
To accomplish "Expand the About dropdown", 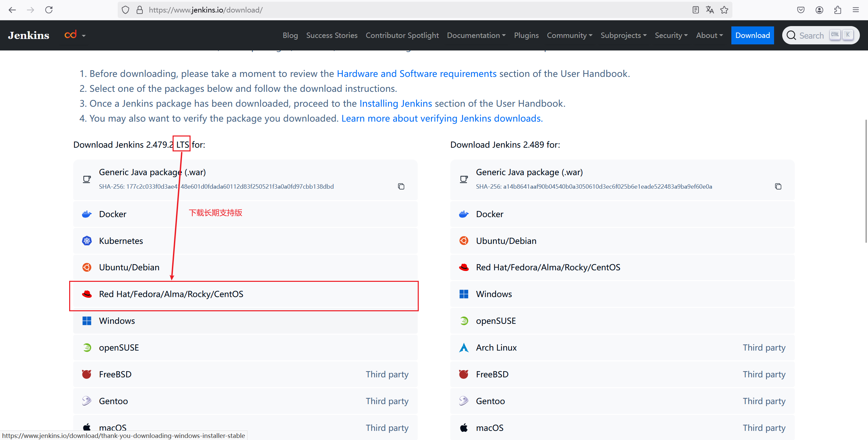I will click(709, 35).
